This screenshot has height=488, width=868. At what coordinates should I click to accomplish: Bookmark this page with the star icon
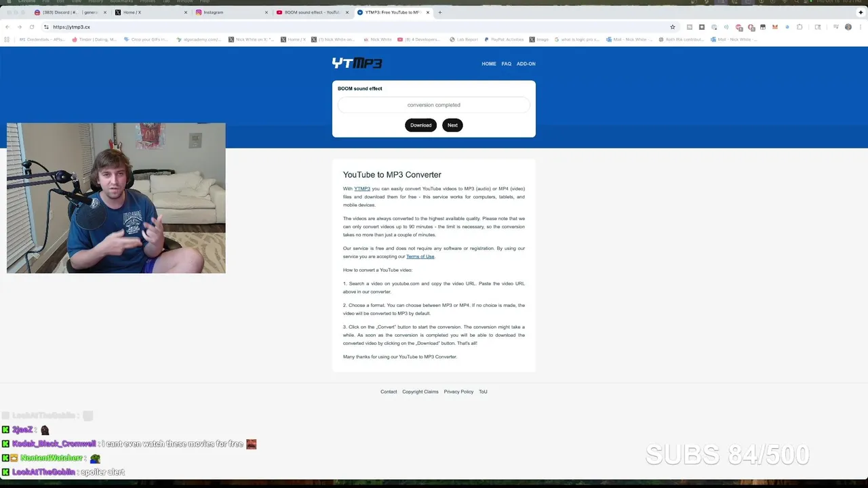pyautogui.click(x=673, y=27)
